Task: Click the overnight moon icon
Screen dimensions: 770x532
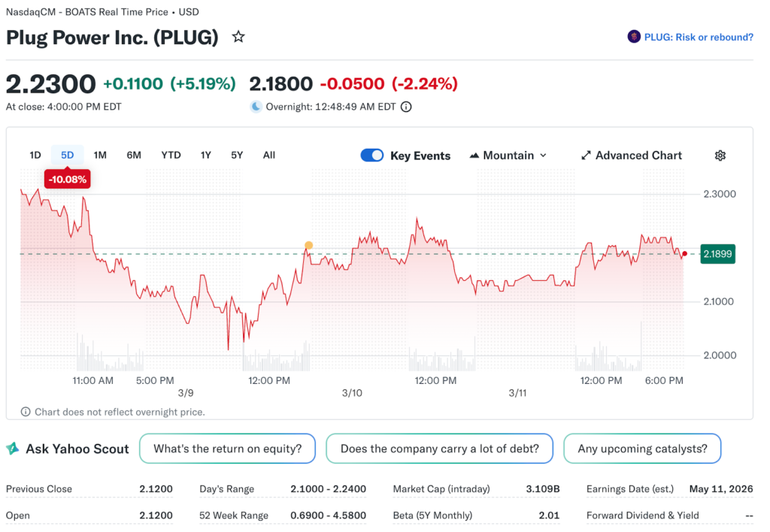Action: pos(256,107)
